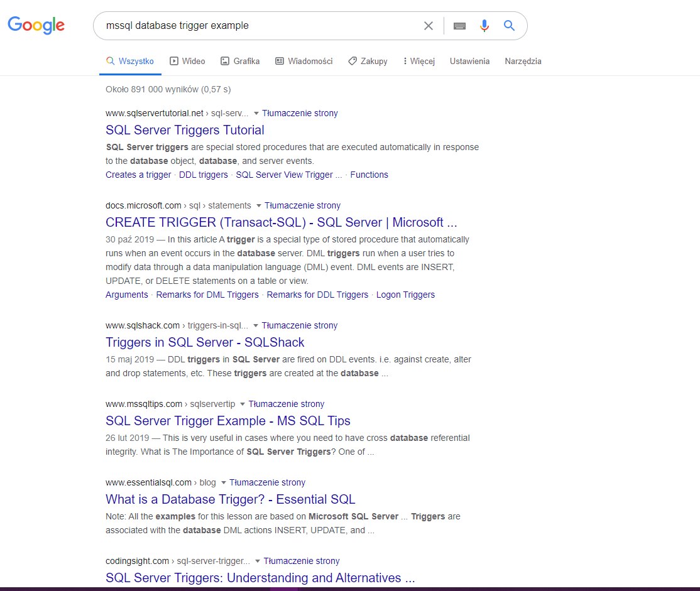This screenshot has height=591, width=700.
Task: Click the www.sqlshack.com breadcrumb URL
Action: (177, 326)
